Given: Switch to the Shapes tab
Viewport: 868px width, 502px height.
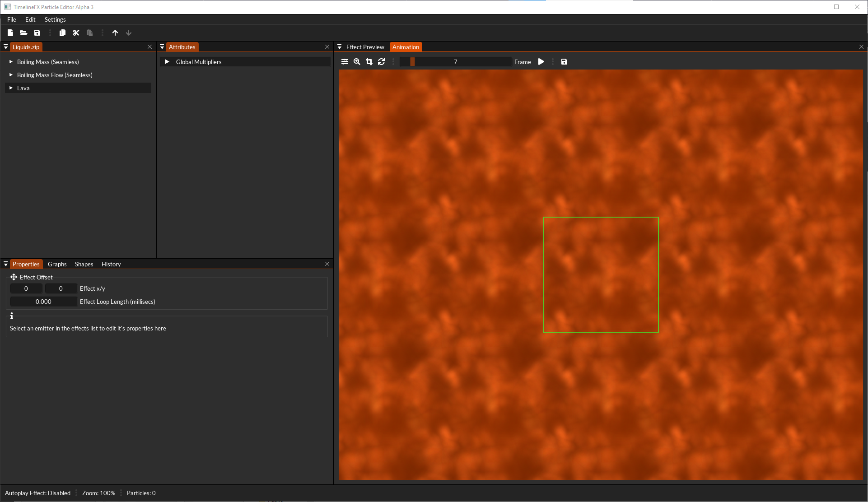Looking at the screenshot, I should pyautogui.click(x=84, y=264).
